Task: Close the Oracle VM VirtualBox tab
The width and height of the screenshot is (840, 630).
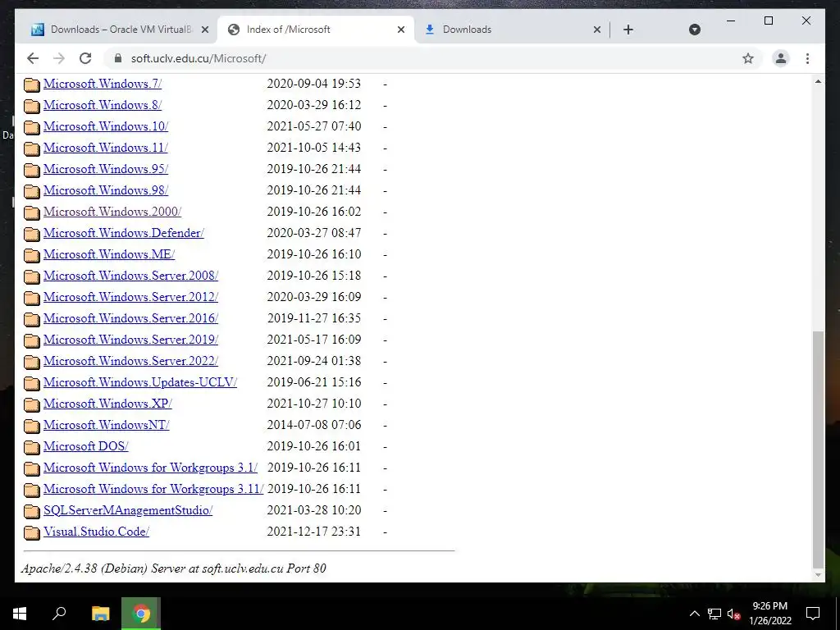Action: click(204, 30)
